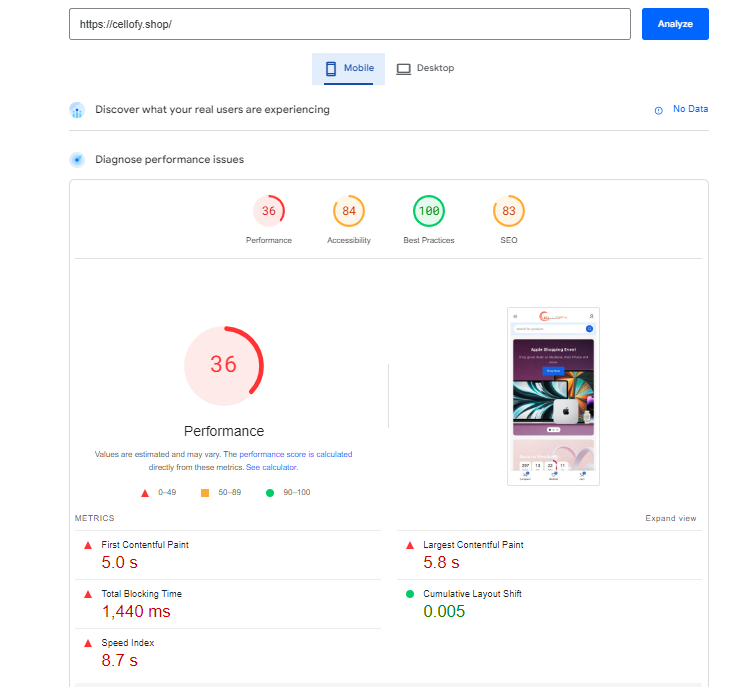Click the Diagnose performance issues icon
This screenshot has height=687, width=744.
pyautogui.click(x=77, y=159)
